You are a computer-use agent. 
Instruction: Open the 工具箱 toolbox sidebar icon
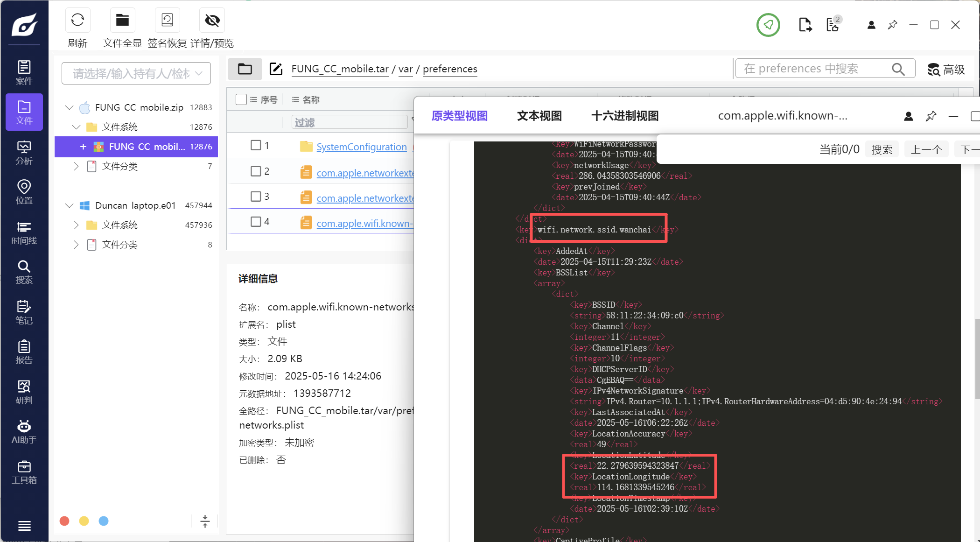click(x=24, y=472)
